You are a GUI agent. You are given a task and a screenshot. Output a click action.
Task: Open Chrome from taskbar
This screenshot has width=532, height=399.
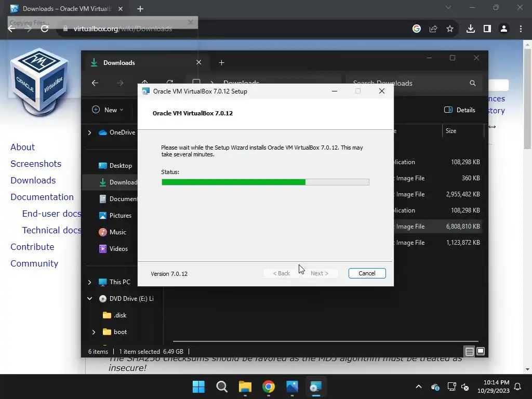point(269,387)
